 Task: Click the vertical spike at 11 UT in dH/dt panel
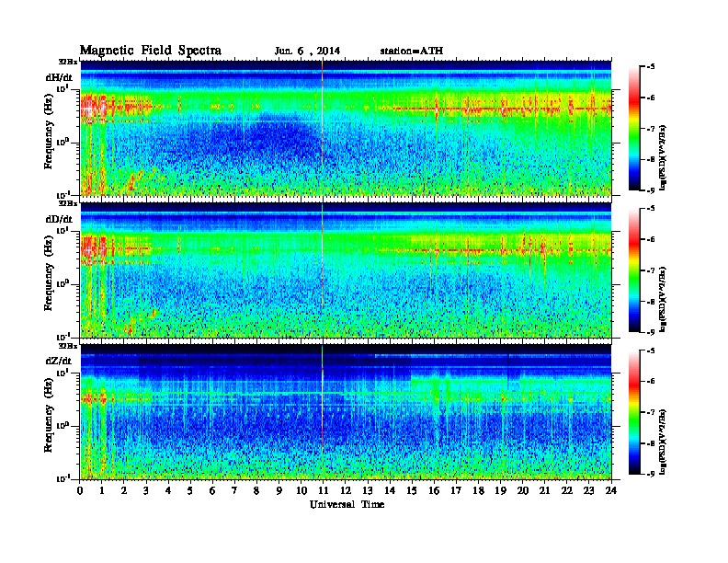(x=323, y=128)
